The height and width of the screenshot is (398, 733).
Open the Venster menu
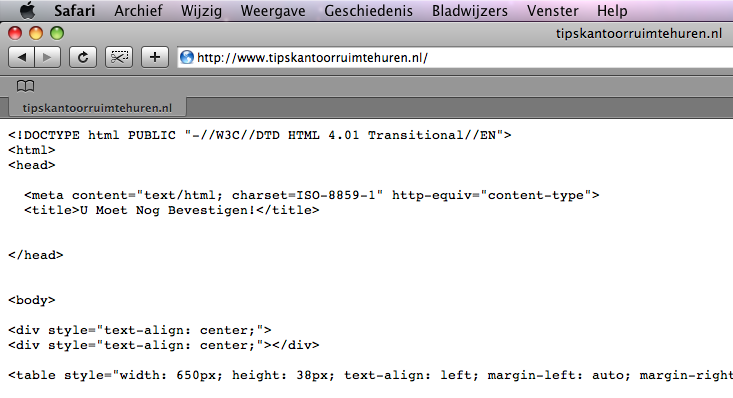(553, 11)
